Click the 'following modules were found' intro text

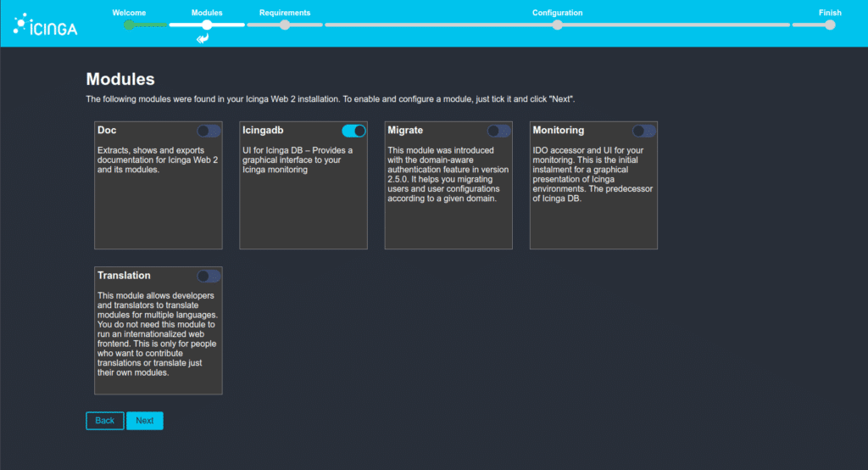click(331, 99)
